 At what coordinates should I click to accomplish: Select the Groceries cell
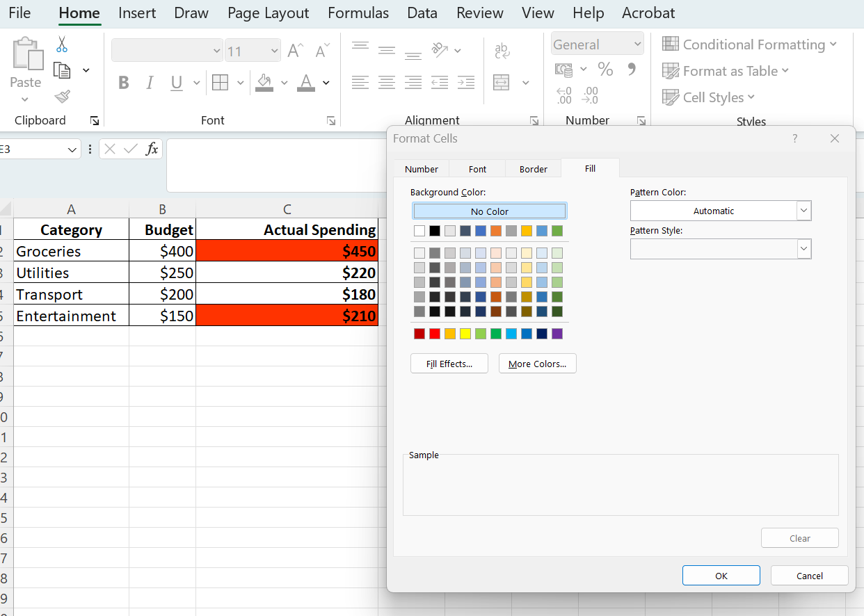[x=71, y=251]
